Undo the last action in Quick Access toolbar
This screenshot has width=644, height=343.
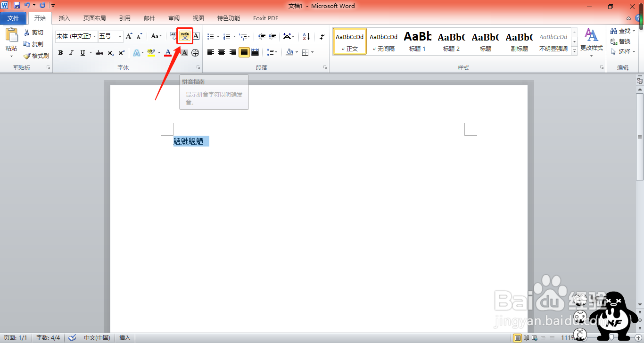coord(27,6)
